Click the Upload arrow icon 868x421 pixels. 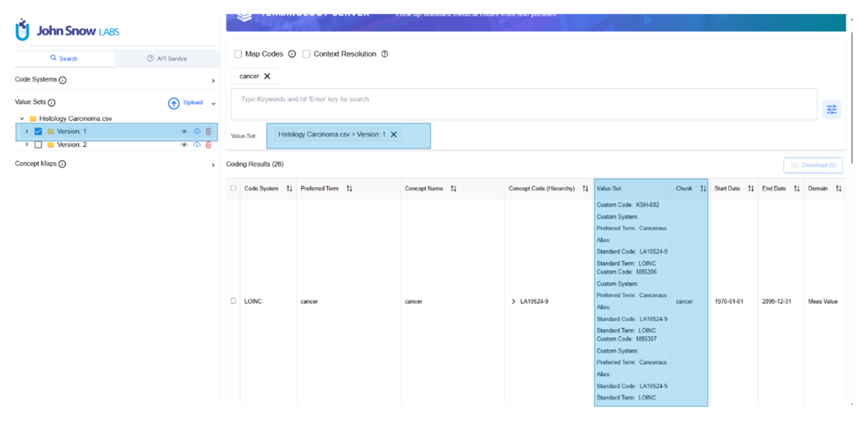pos(174,103)
